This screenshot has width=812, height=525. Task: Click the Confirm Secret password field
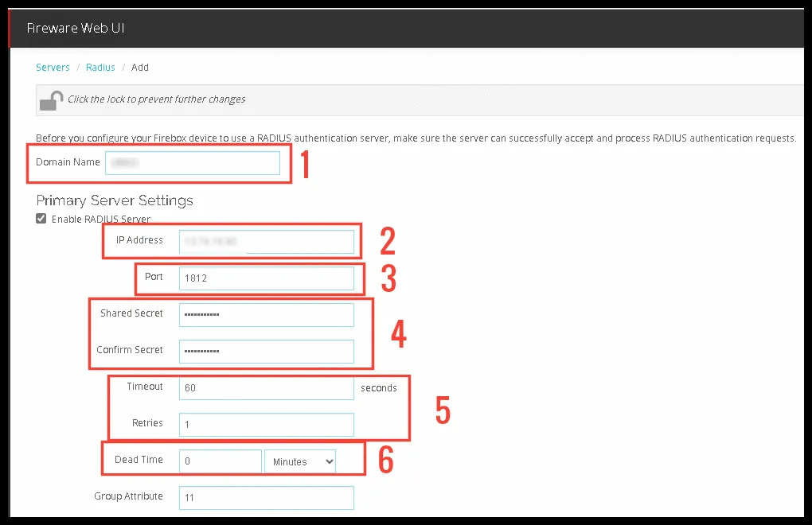coord(267,352)
